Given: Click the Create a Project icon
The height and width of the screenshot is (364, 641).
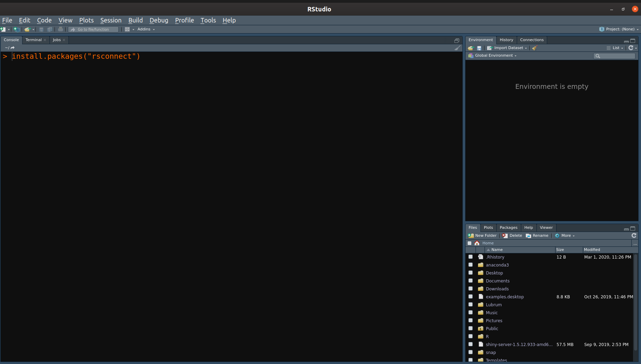Looking at the screenshot, I should 16,29.
